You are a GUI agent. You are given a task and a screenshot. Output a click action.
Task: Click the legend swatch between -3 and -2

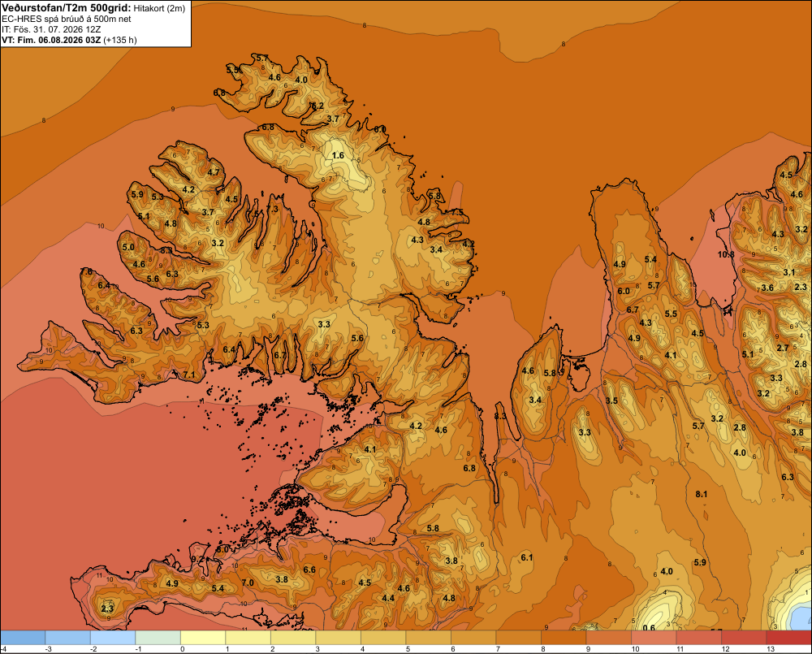[68, 638]
